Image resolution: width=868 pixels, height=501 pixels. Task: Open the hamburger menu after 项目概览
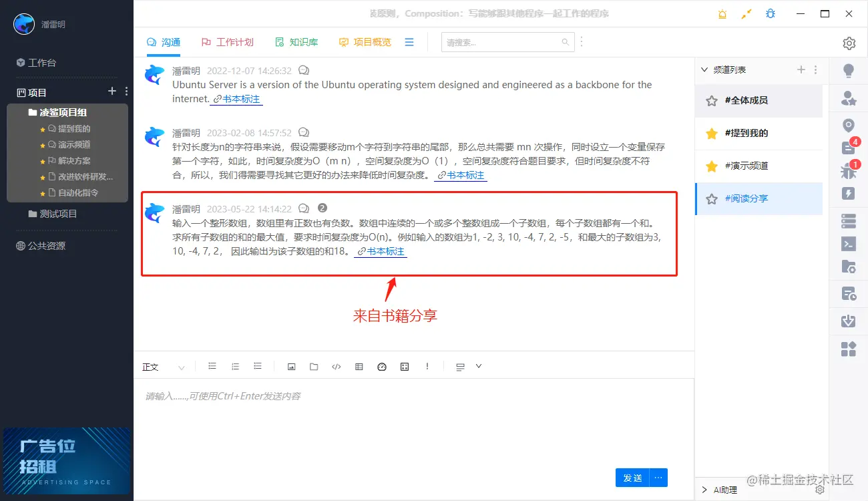tap(409, 42)
